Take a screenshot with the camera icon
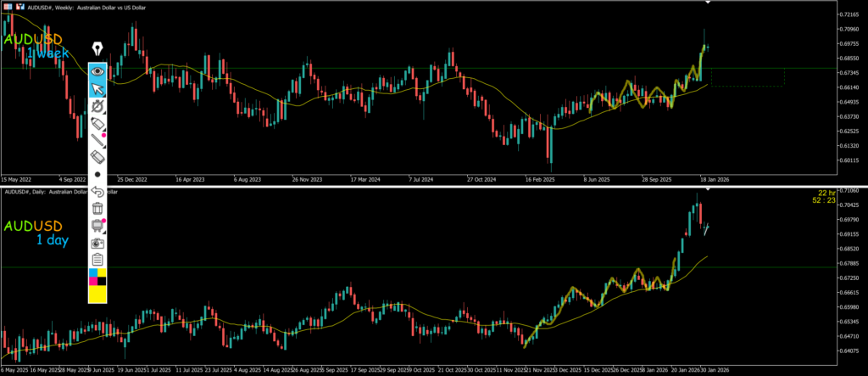868x376 pixels. pyautogui.click(x=98, y=243)
